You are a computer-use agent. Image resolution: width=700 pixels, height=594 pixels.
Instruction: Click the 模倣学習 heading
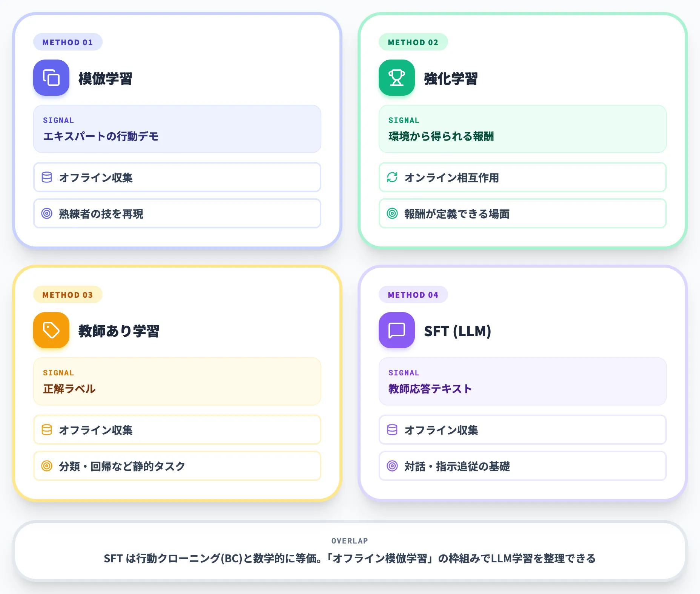coord(106,78)
